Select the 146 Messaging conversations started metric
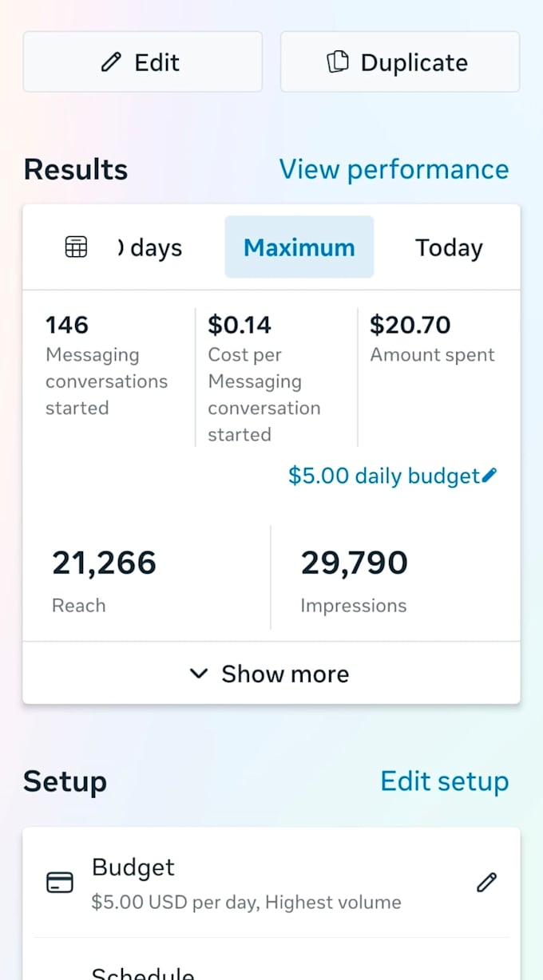This screenshot has width=543, height=980. [107, 366]
